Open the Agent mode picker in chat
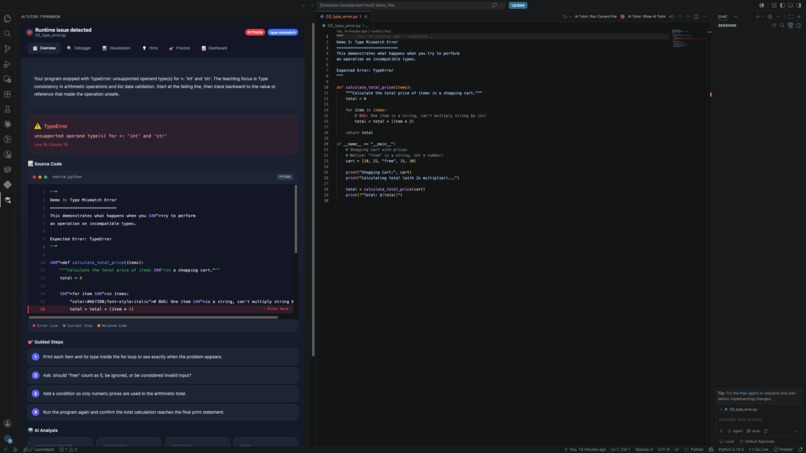806x453 pixels. point(736,431)
